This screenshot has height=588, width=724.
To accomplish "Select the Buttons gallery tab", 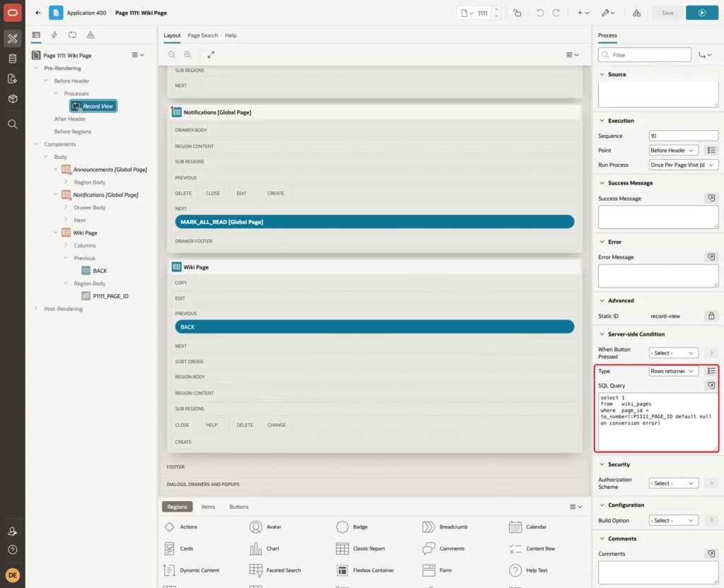I will [239, 506].
